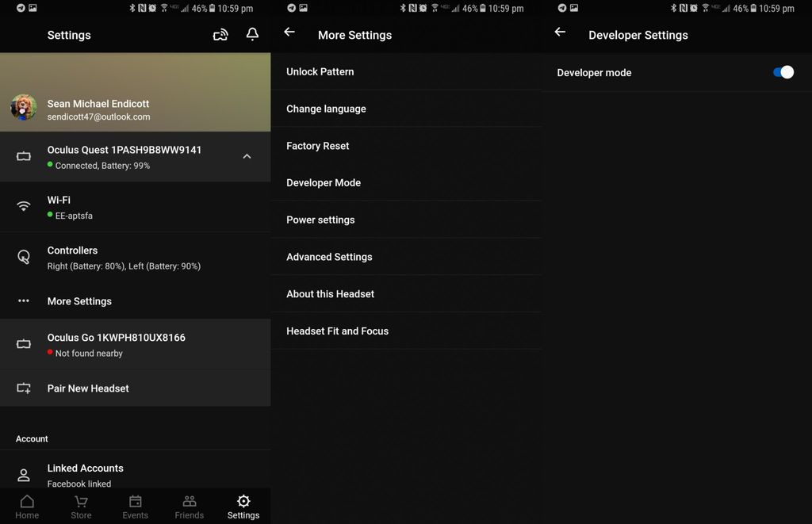Image resolution: width=812 pixels, height=524 pixels.
Task: Collapse the Oculus Quest device panel
Action: point(247,156)
